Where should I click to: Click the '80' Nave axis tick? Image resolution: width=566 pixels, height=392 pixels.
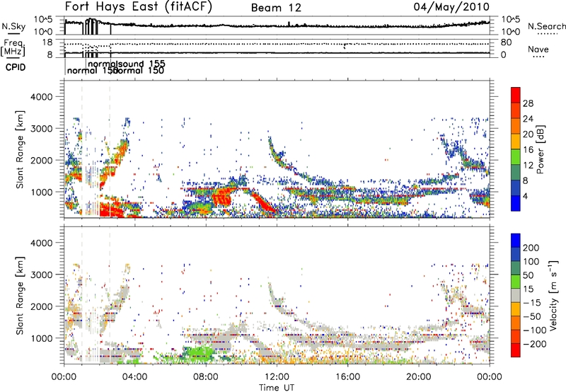(506, 42)
